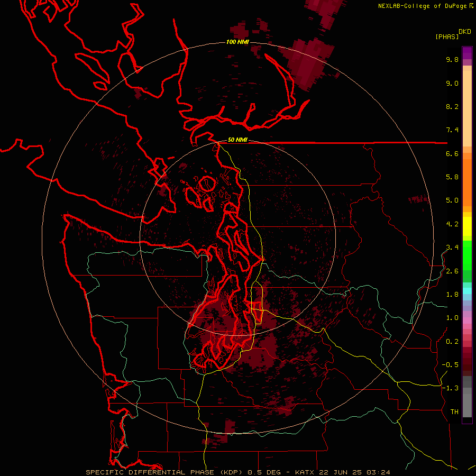
Task: Click the 9.8 value on the color scale
Action: (x=452, y=59)
